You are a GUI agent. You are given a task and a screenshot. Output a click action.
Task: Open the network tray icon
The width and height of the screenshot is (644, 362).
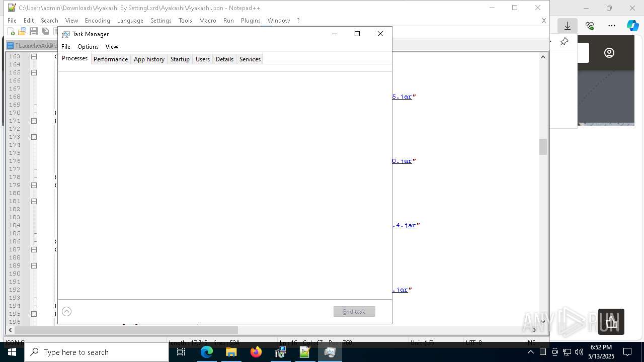[567, 352]
